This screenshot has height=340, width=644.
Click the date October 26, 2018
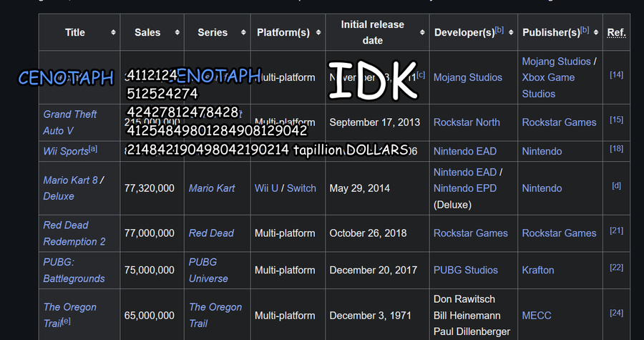tap(368, 233)
